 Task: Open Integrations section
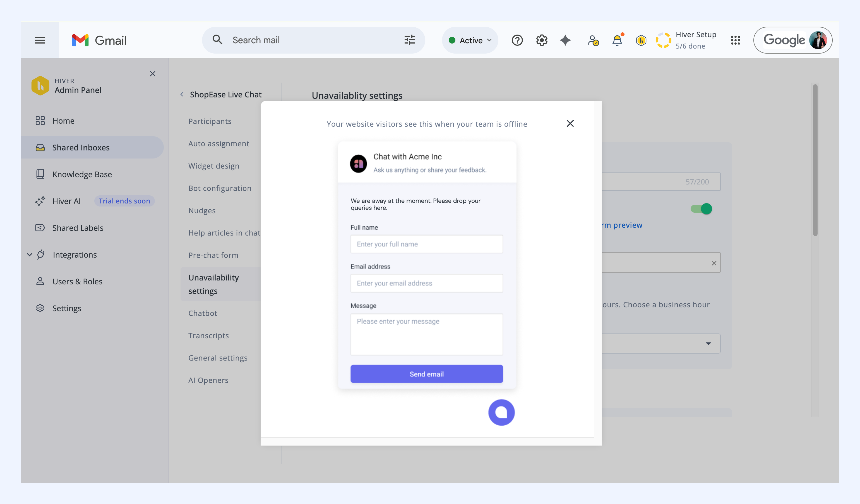pyautogui.click(x=75, y=255)
